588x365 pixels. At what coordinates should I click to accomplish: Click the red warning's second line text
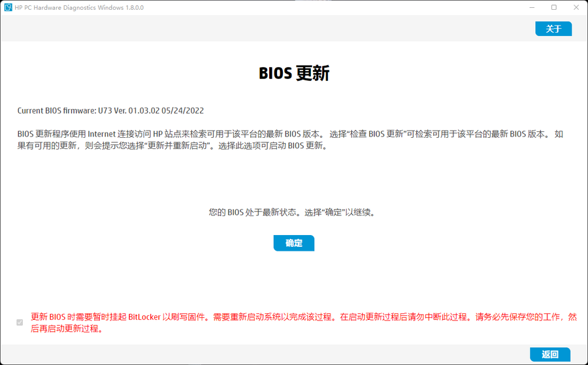[67, 328]
